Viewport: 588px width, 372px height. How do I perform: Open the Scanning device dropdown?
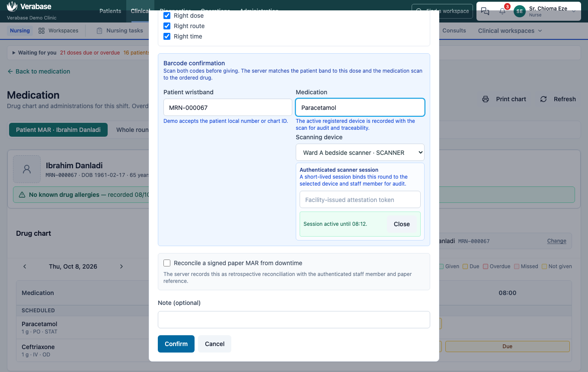click(360, 152)
